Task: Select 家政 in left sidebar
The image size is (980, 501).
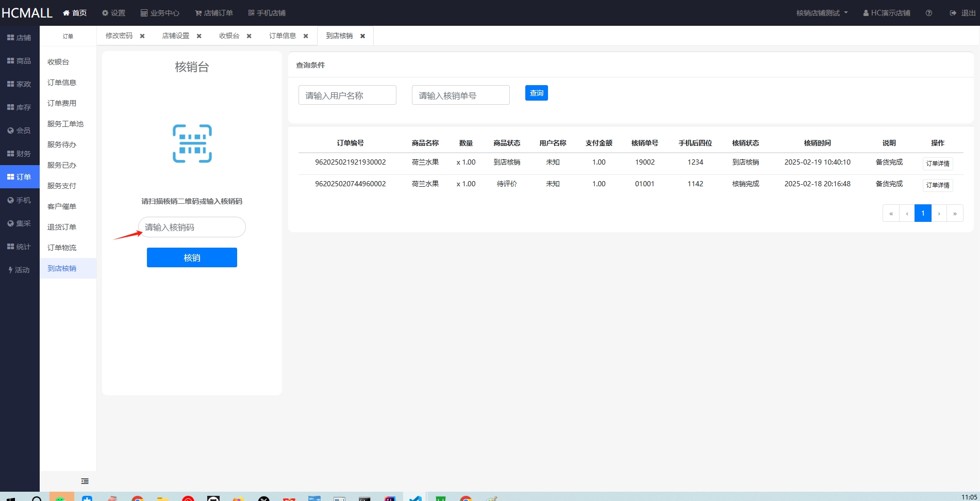Action: pyautogui.click(x=20, y=84)
